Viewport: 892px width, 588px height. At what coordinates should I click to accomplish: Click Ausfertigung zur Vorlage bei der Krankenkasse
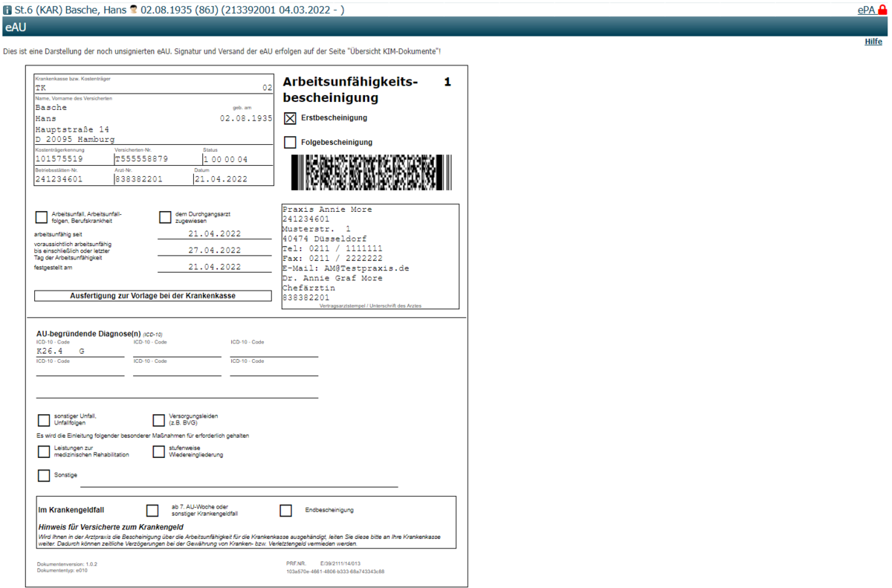[x=153, y=295]
